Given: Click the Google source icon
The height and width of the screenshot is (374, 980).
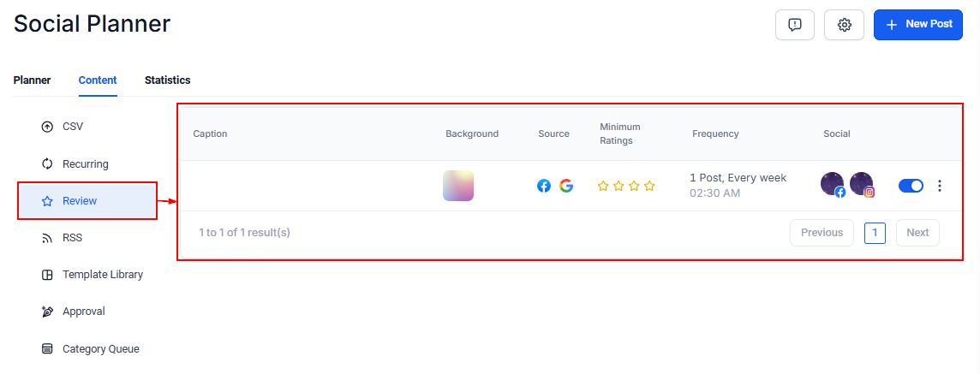Looking at the screenshot, I should 566,186.
